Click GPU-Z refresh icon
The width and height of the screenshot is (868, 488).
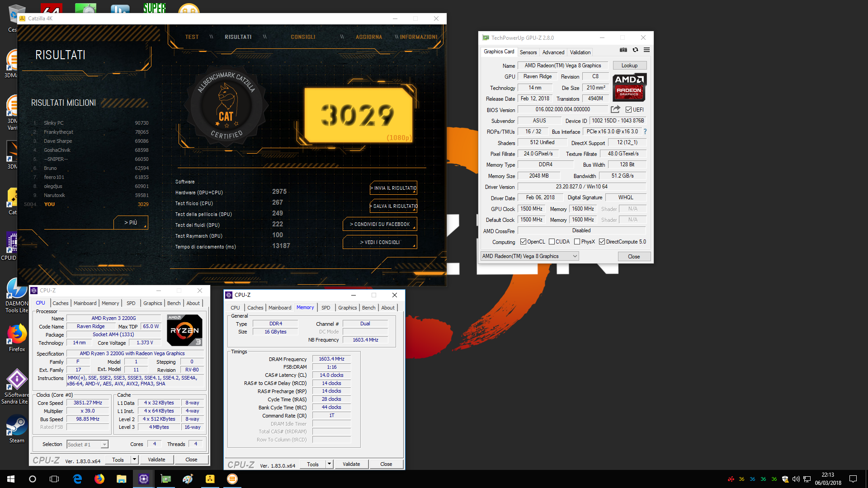pyautogui.click(x=635, y=50)
